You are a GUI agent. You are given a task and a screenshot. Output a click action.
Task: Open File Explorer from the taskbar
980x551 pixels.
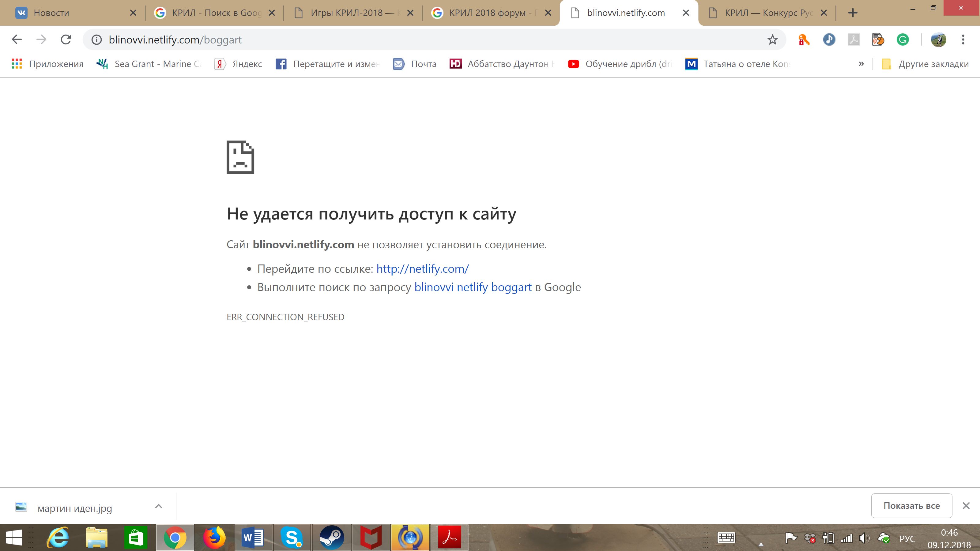pos(97,538)
